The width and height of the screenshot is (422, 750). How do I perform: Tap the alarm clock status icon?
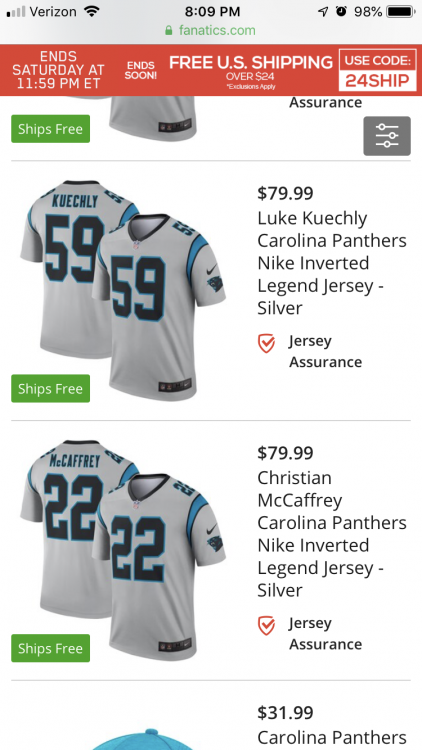tap(341, 11)
